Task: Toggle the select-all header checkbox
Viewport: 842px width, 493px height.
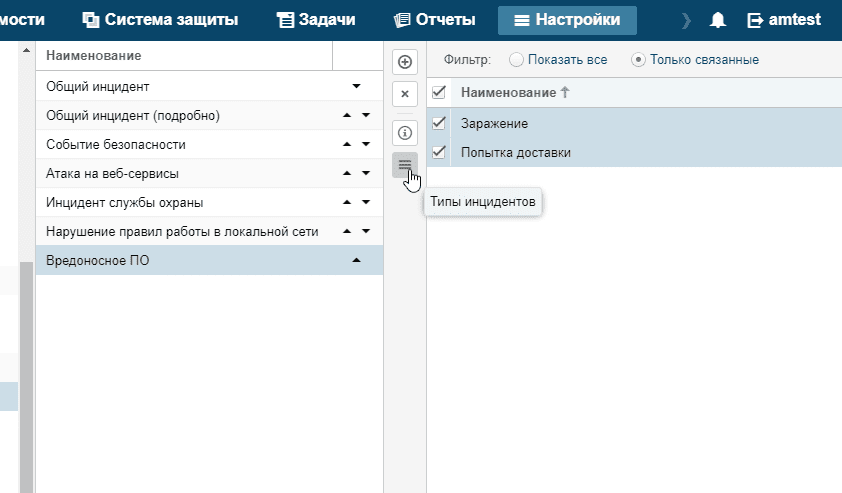Action: (x=438, y=93)
